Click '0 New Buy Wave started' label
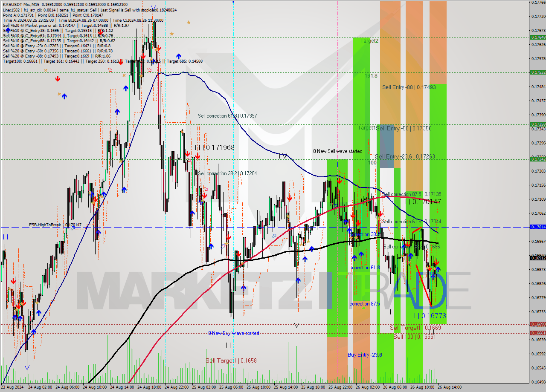The image size is (546, 392). pos(234,333)
